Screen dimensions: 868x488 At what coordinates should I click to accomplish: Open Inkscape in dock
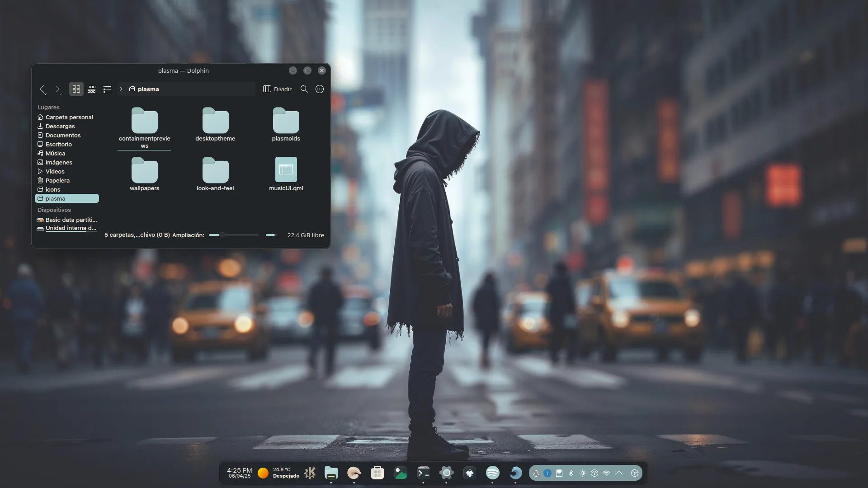(470, 473)
